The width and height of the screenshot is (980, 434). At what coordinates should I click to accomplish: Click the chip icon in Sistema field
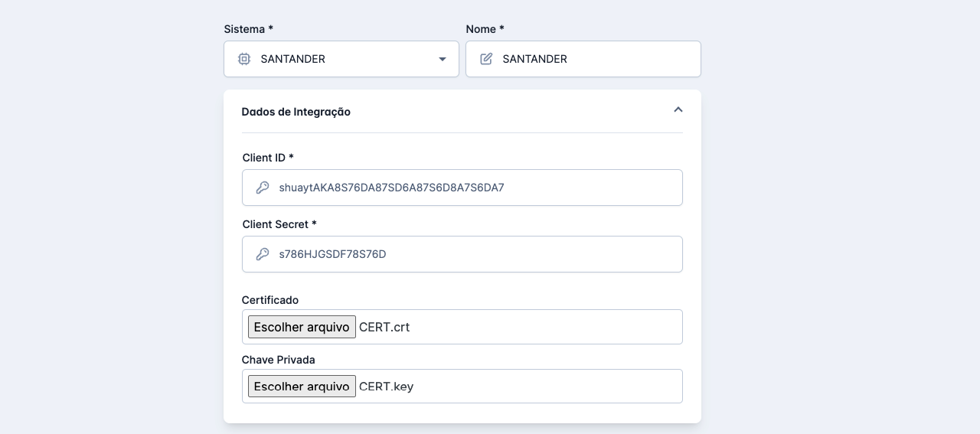tap(244, 59)
